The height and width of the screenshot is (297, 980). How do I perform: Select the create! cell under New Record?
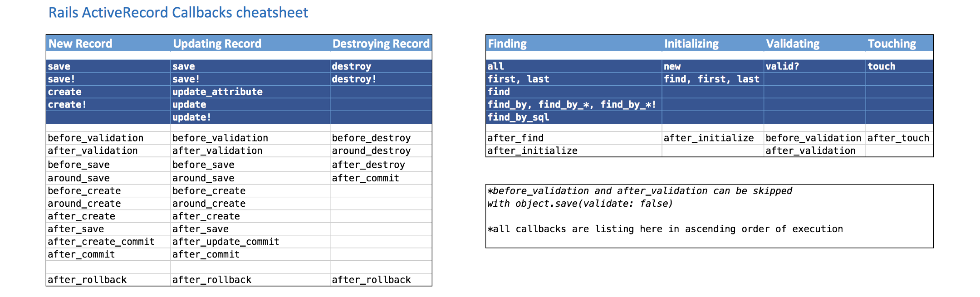click(x=108, y=104)
